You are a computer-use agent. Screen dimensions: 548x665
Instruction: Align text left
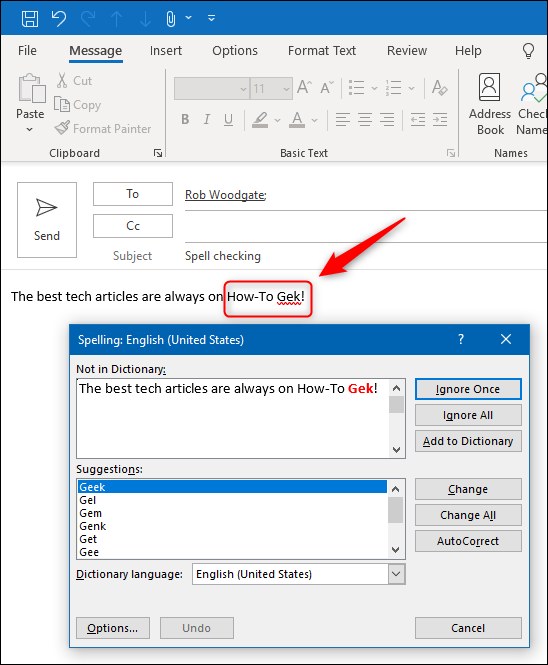[x=343, y=120]
